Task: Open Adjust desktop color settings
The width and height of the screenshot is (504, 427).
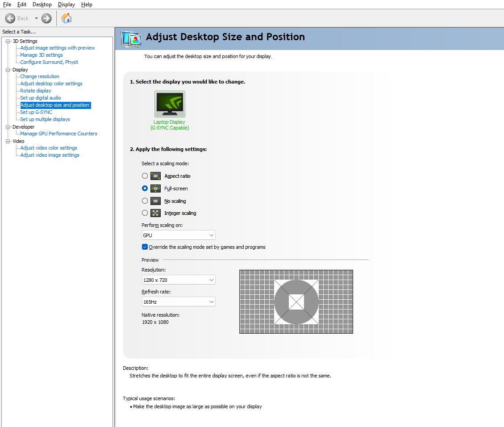Action: coord(51,84)
